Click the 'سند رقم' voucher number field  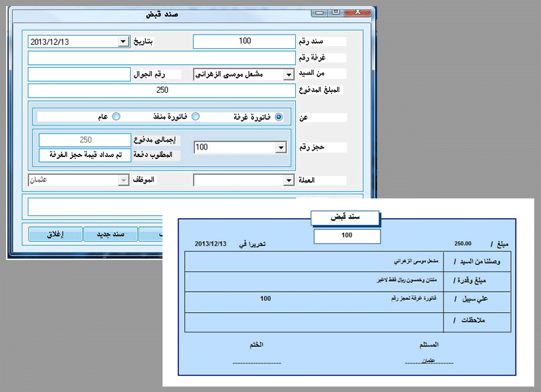tap(244, 41)
